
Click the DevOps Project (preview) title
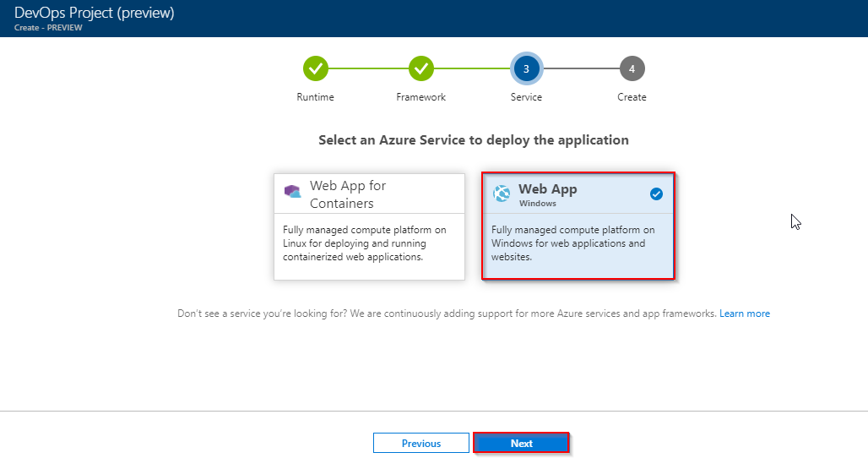94,13
